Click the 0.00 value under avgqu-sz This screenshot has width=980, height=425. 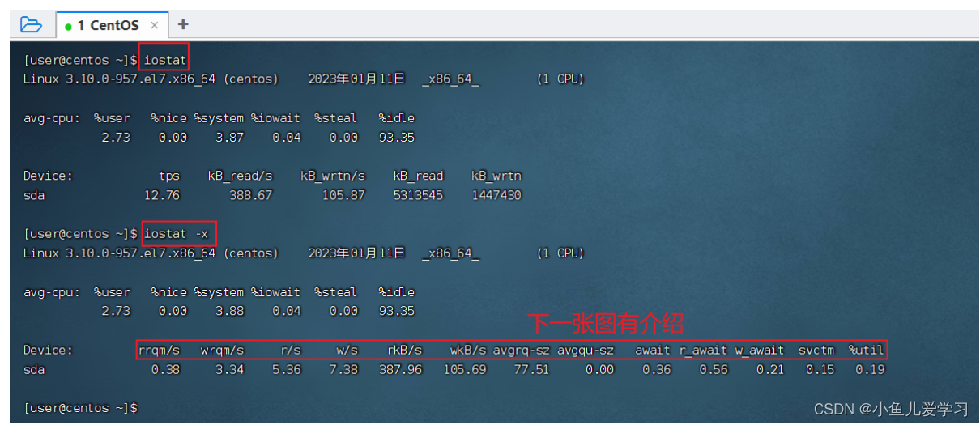[600, 370]
